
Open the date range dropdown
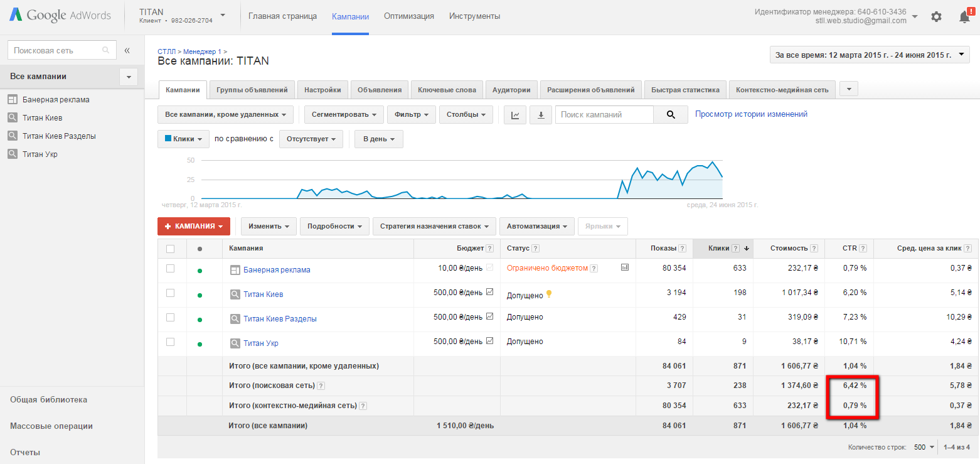coord(869,55)
